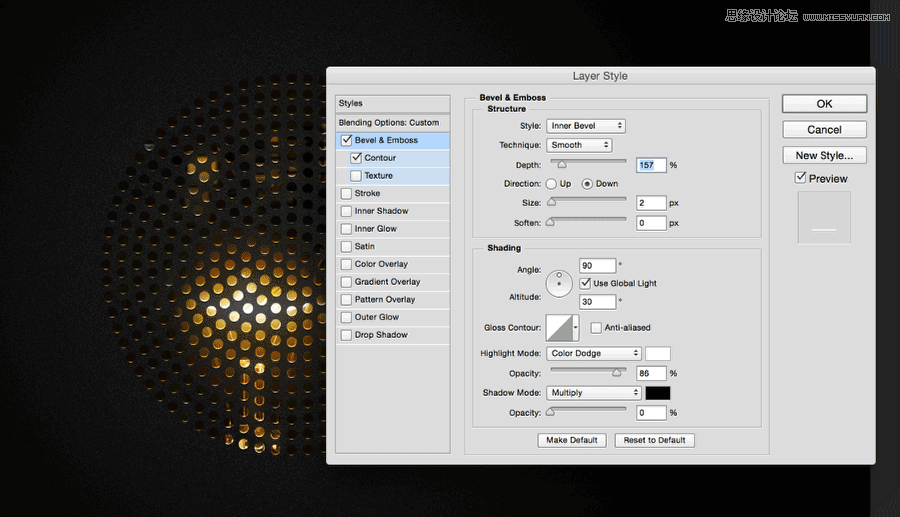Open the Style dropdown showing Inner Bevel
Viewport: 900px width, 517px height.
point(586,126)
